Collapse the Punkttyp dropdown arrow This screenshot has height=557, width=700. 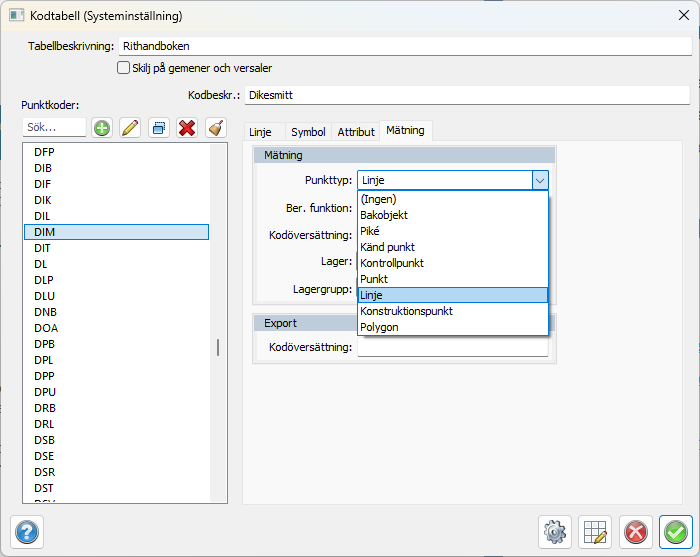point(540,180)
